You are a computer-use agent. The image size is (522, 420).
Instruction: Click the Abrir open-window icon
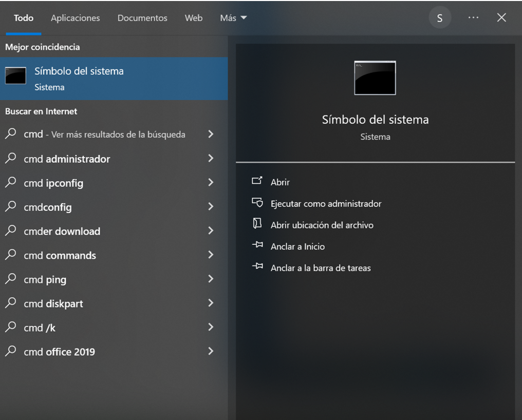(257, 181)
